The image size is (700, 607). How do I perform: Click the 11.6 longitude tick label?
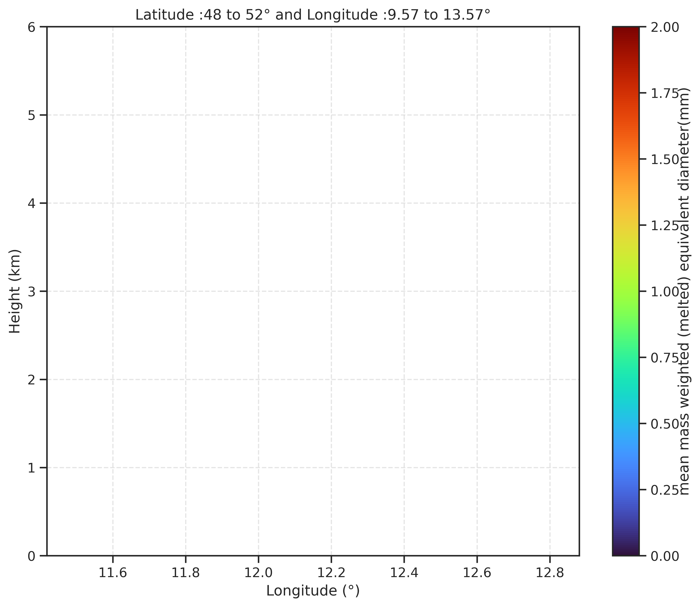coord(113,573)
